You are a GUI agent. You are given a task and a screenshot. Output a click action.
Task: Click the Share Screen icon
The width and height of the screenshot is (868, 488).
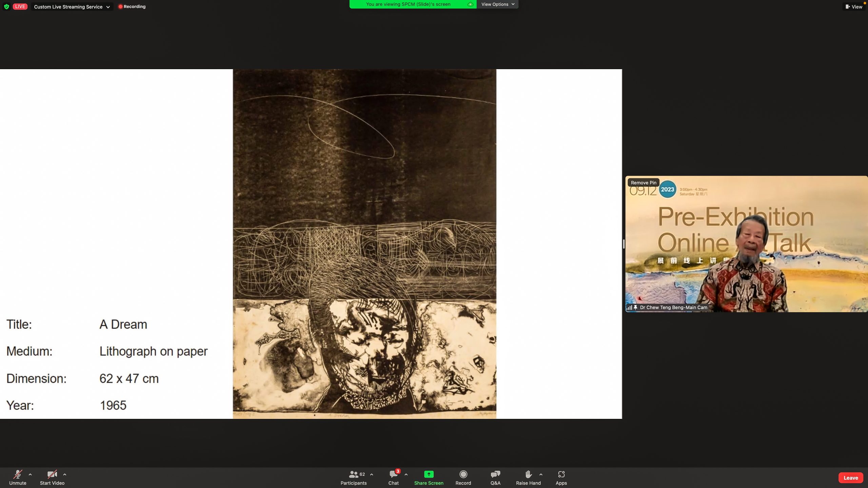pyautogui.click(x=429, y=474)
